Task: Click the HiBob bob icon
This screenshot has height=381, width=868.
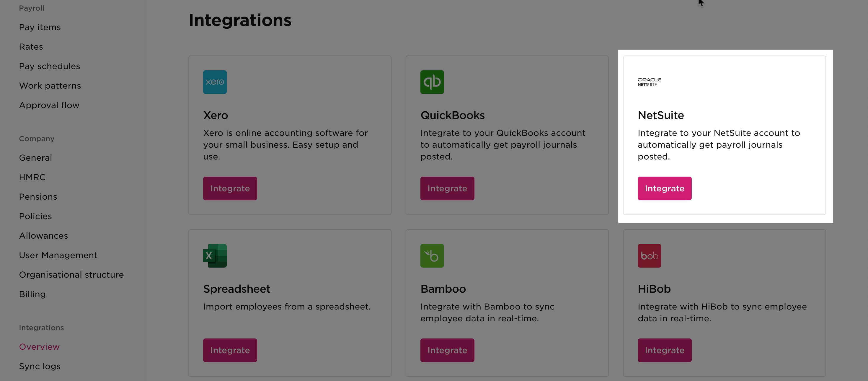Action: point(649,255)
